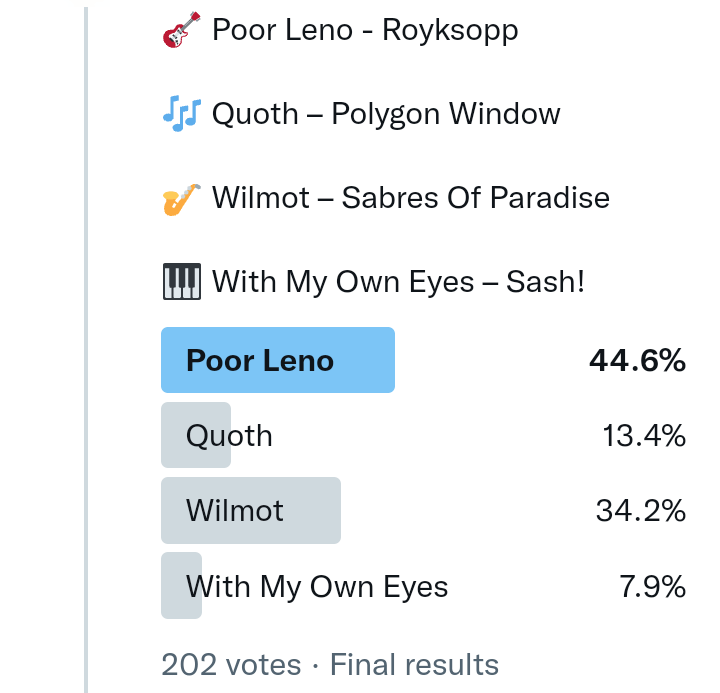Click the blue musical notes emoji
This screenshot has height=693, width=720.
tap(181, 114)
